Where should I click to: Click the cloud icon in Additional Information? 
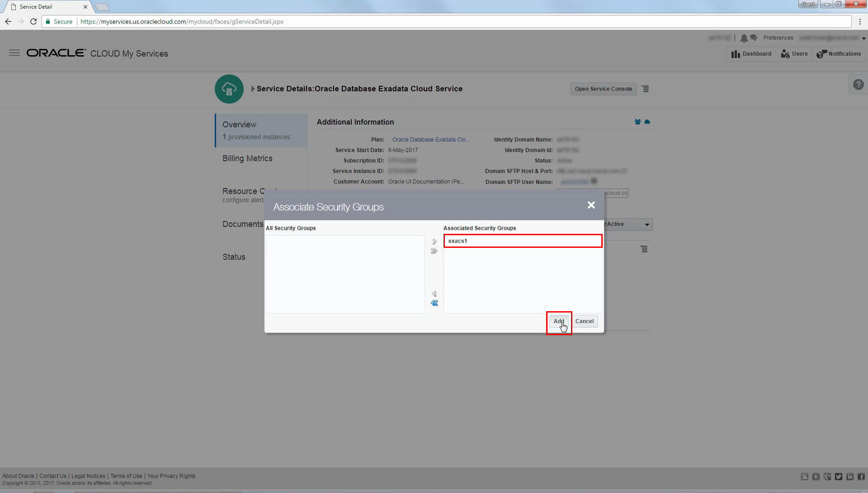coord(647,122)
